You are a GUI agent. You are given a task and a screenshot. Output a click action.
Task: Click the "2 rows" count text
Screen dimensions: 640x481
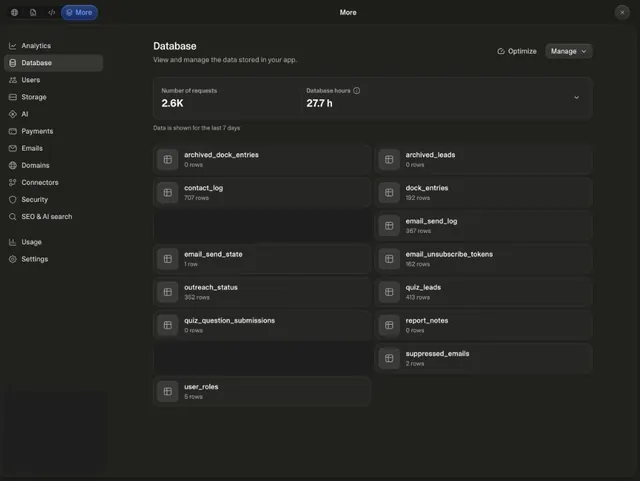point(415,363)
